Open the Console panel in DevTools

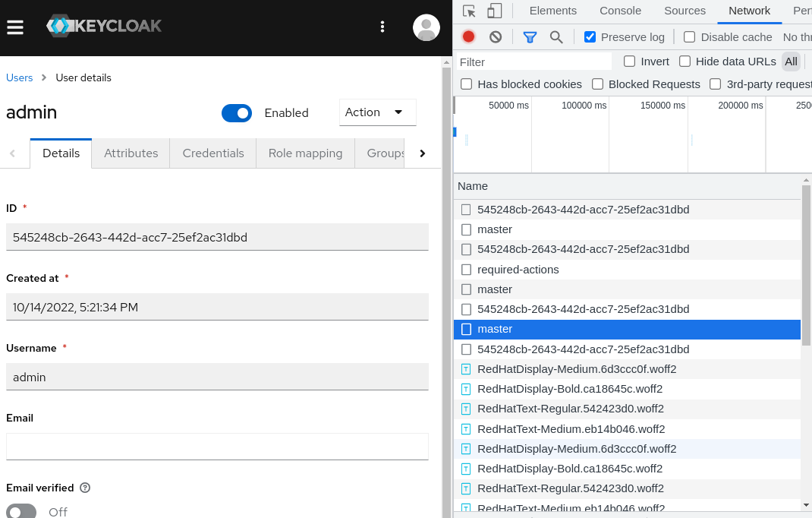(620, 11)
